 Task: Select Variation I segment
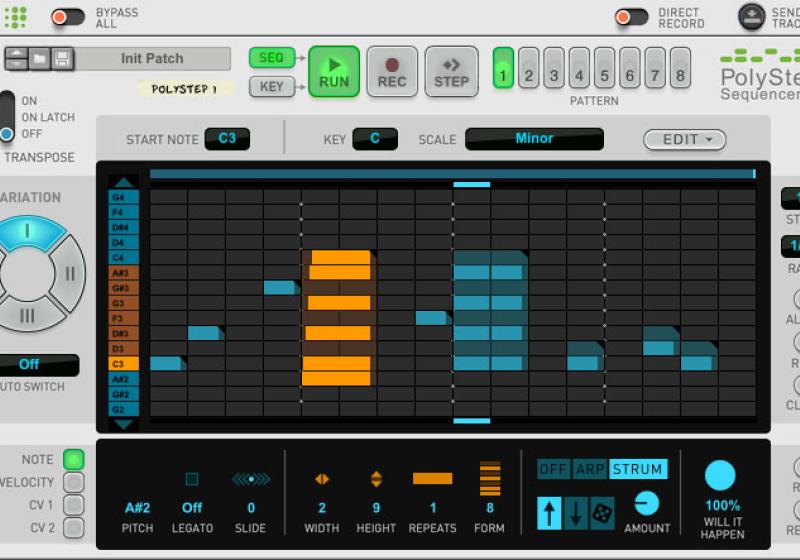coord(29,232)
